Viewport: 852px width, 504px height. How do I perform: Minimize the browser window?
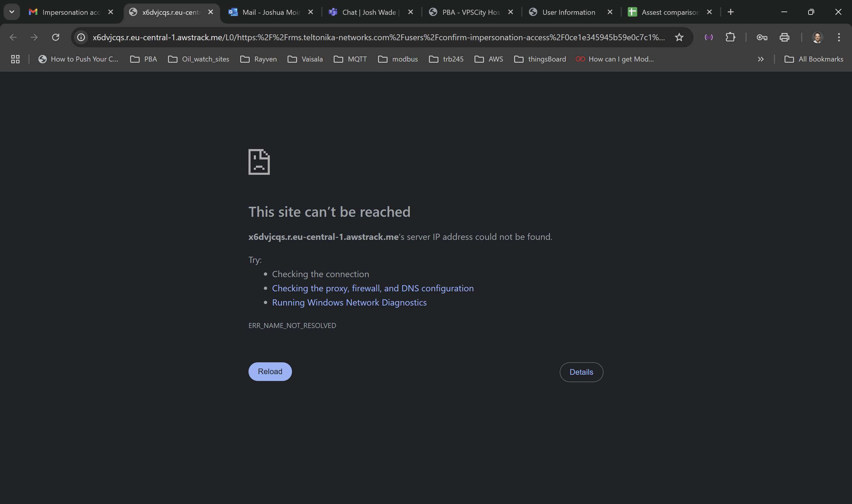click(x=784, y=12)
